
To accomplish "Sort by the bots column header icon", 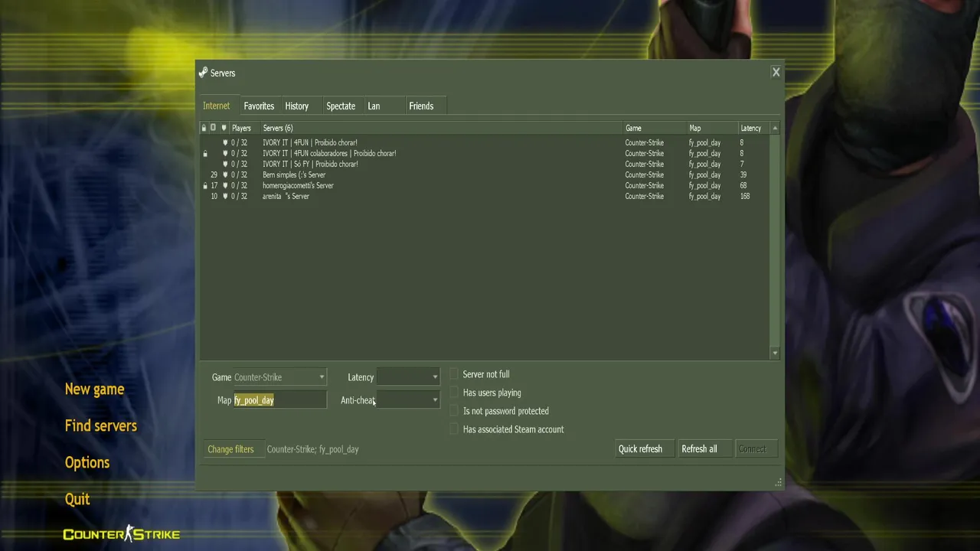I will pos(214,128).
